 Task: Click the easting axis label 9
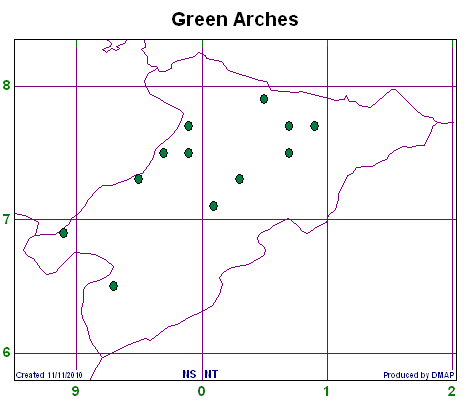tap(76, 391)
